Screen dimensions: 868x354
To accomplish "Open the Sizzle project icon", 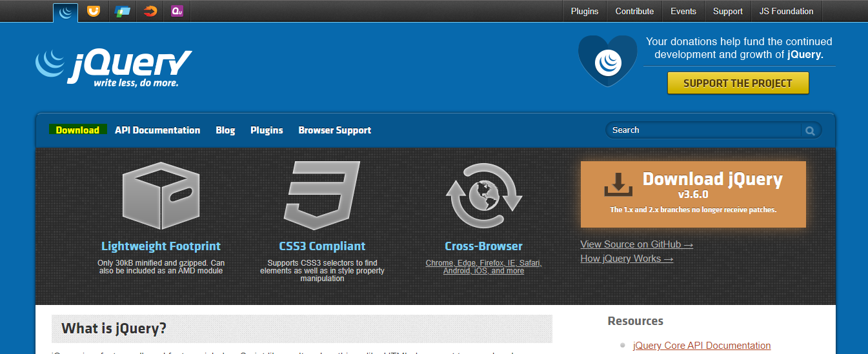I will (x=150, y=11).
